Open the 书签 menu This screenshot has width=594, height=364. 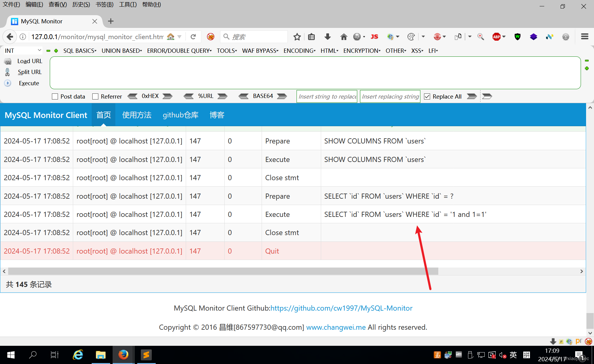point(104,4)
